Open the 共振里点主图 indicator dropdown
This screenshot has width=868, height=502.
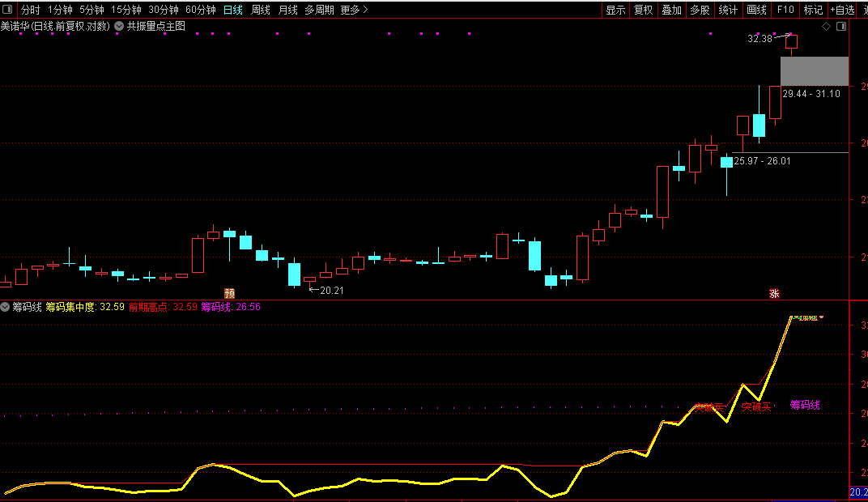[119, 26]
